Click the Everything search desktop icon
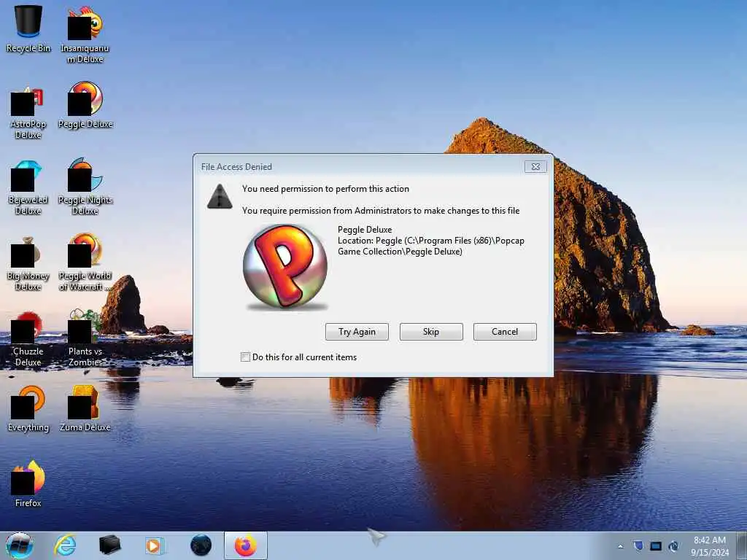 point(28,409)
